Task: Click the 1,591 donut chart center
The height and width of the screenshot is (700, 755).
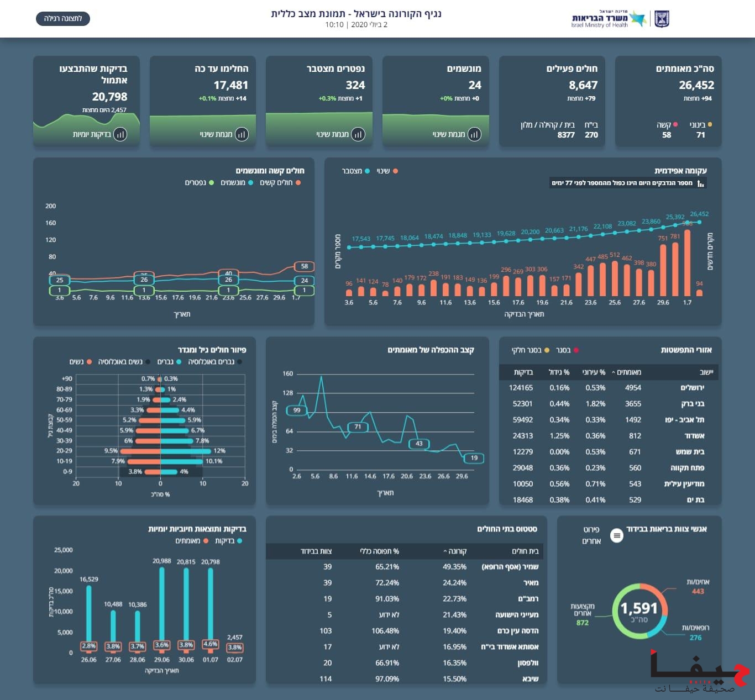Action: [639, 611]
